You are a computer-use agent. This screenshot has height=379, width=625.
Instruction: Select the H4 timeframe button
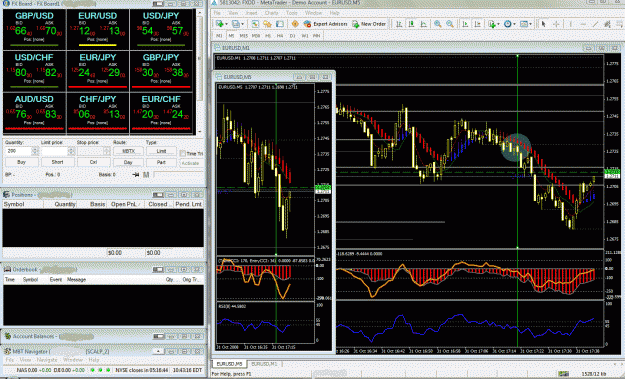(280, 35)
